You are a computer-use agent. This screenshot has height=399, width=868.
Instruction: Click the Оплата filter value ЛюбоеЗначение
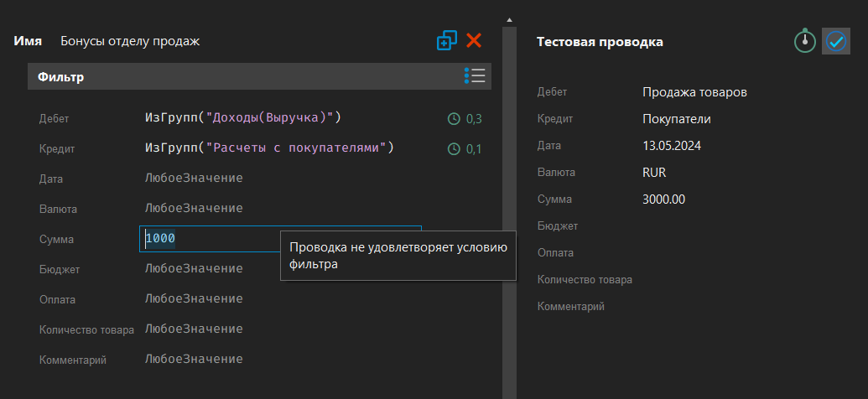194,299
